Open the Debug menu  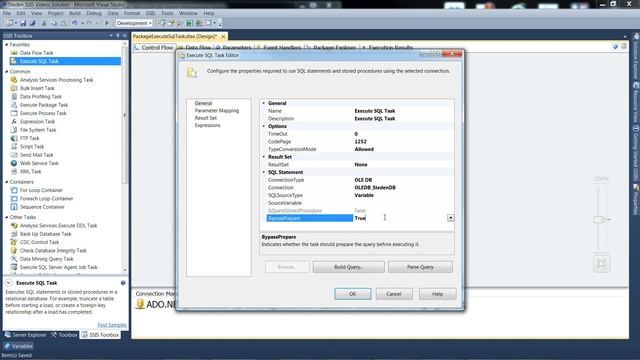(x=94, y=13)
